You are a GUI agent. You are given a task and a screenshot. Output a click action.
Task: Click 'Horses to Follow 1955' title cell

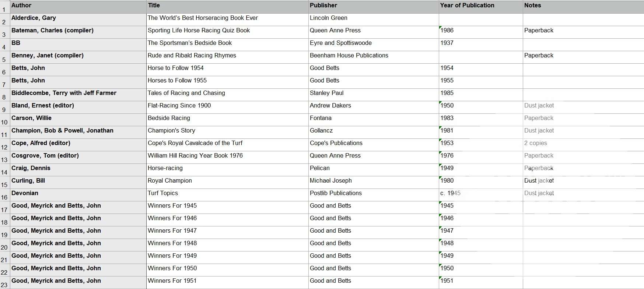(227, 82)
